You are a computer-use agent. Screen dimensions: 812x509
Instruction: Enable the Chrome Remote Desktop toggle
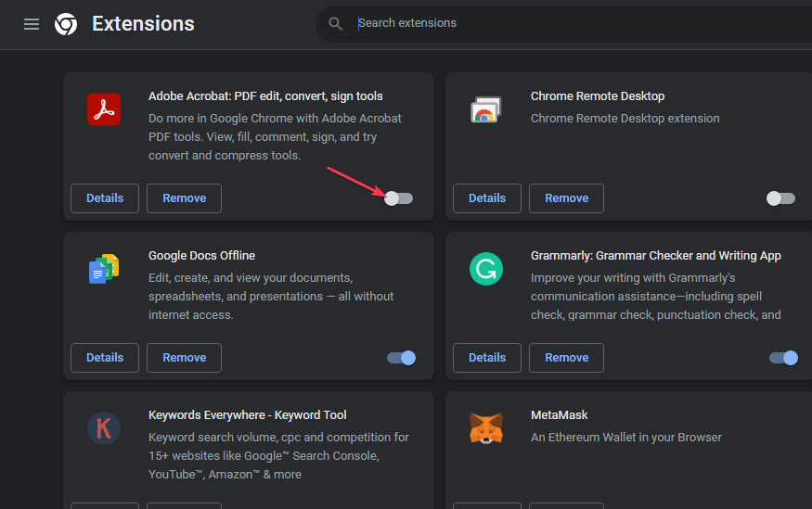pyautogui.click(x=781, y=198)
